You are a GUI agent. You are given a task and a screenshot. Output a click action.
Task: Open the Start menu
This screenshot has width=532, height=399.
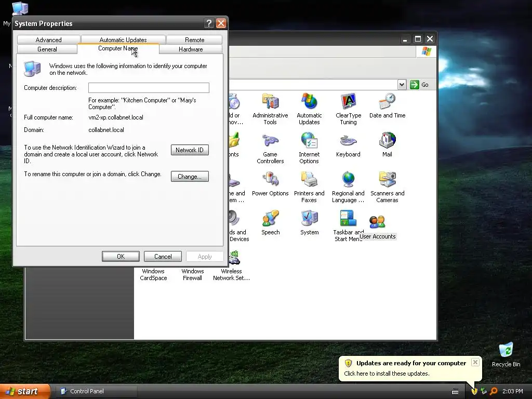coord(25,391)
